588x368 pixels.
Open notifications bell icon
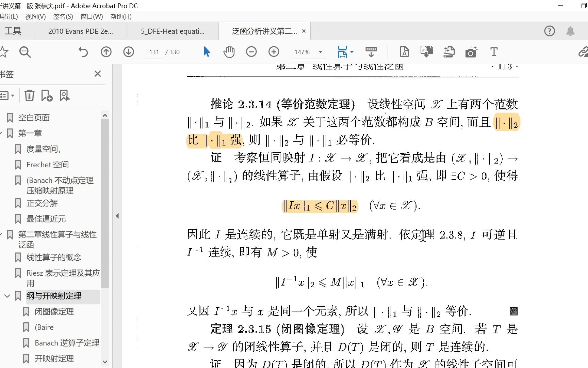[x=571, y=31]
